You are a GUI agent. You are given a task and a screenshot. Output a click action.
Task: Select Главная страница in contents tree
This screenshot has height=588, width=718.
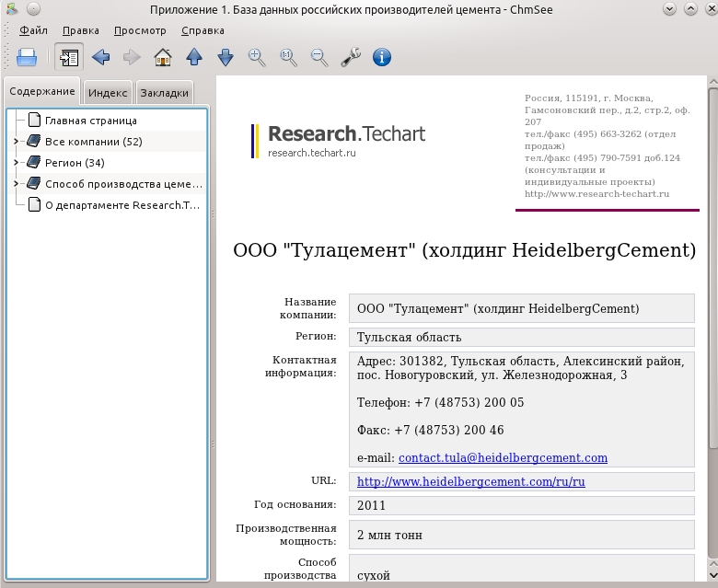click(x=90, y=121)
